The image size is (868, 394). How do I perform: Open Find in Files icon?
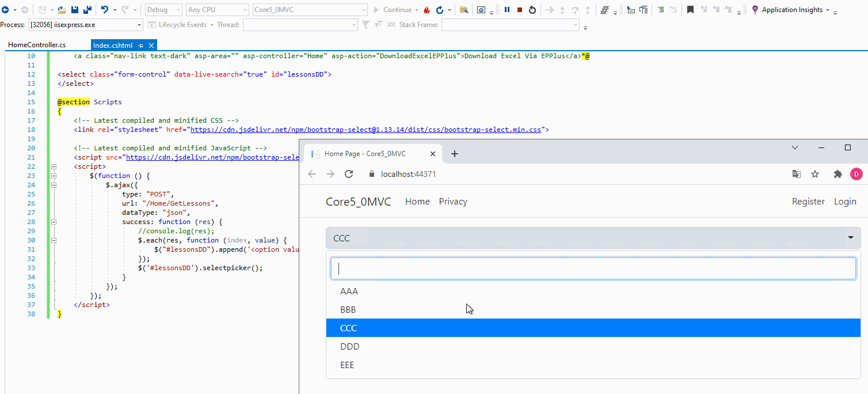463,10
